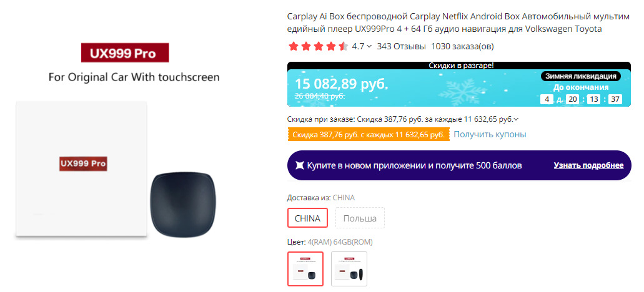
Task: Click the star rating icons
Action: point(318,46)
